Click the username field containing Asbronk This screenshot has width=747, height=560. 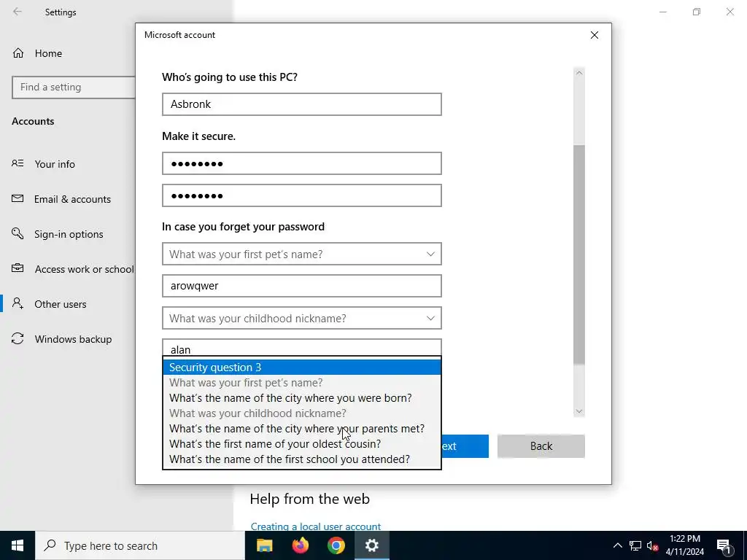(301, 104)
